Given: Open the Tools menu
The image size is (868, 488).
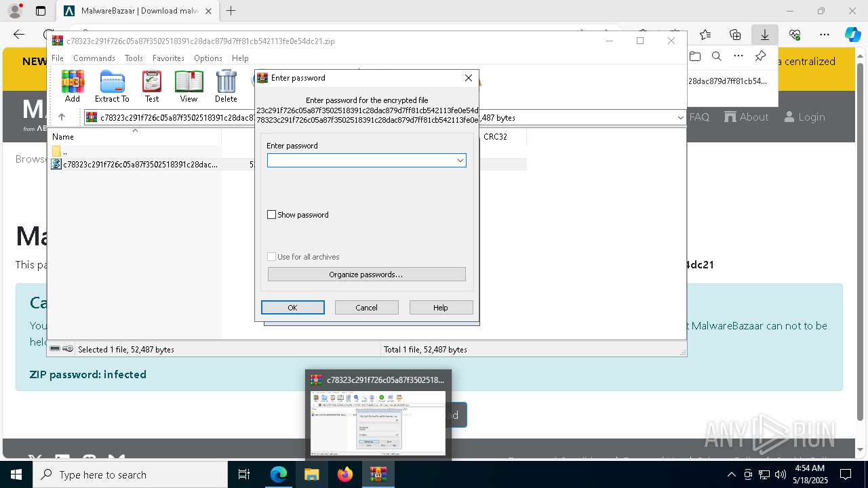Looking at the screenshot, I should (134, 58).
